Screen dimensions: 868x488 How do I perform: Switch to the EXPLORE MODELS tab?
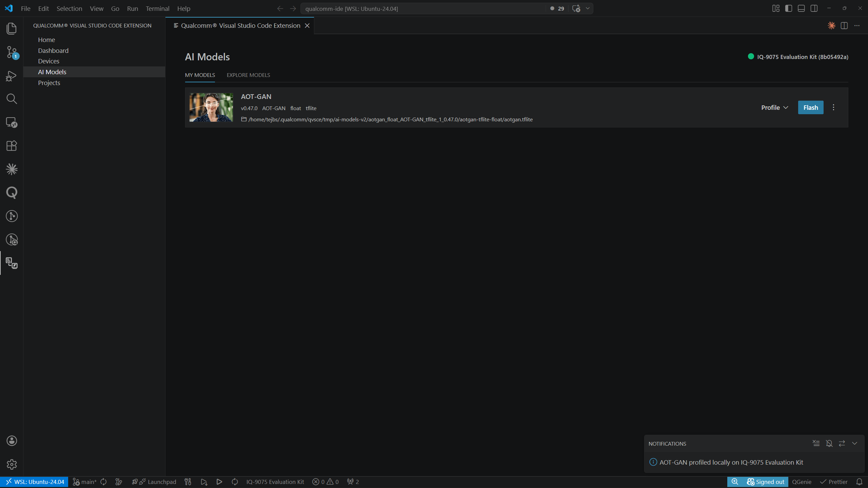[x=248, y=75]
